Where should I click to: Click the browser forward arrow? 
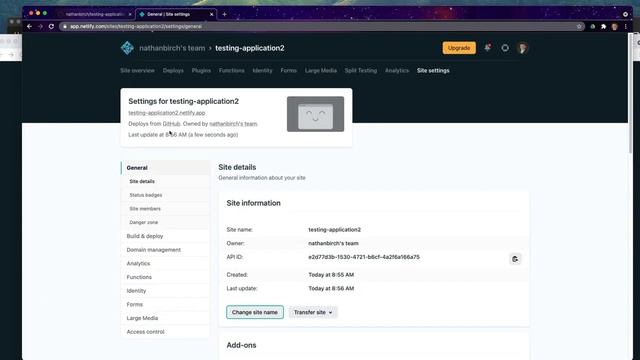tap(40, 26)
